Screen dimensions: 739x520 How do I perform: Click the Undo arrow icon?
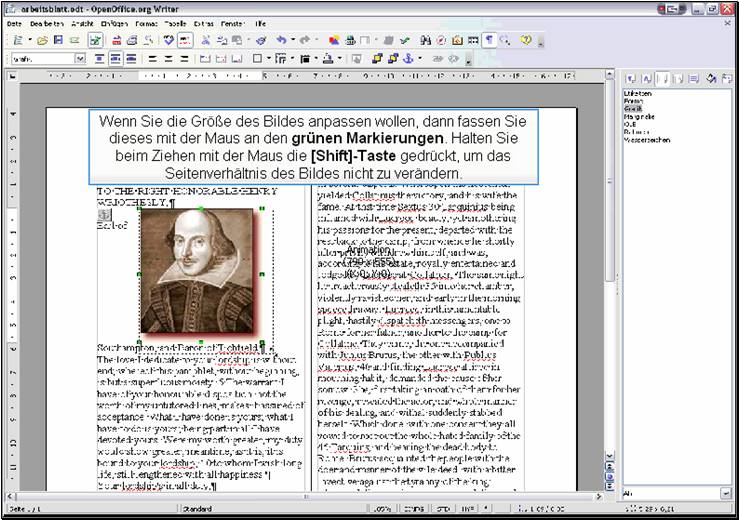(282, 40)
